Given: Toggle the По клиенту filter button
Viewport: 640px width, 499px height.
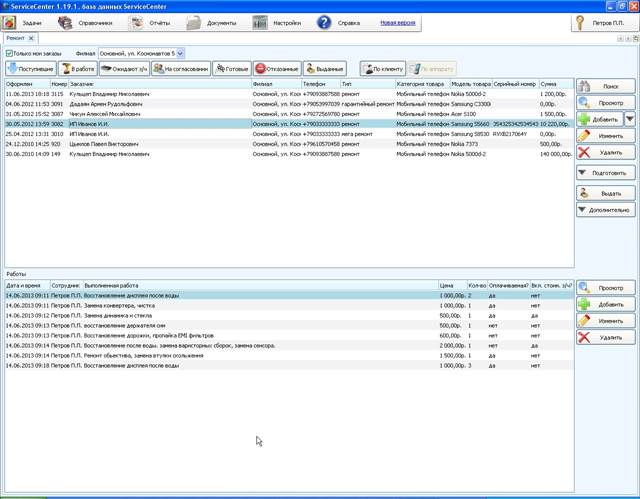Looking at the screenshot, I should tap(383, 69).
